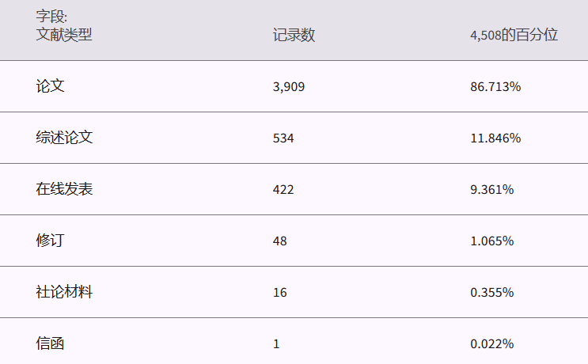588x364 pixels.
Task: Click the 记录数 column header
Action: click(x=294, y=36)
